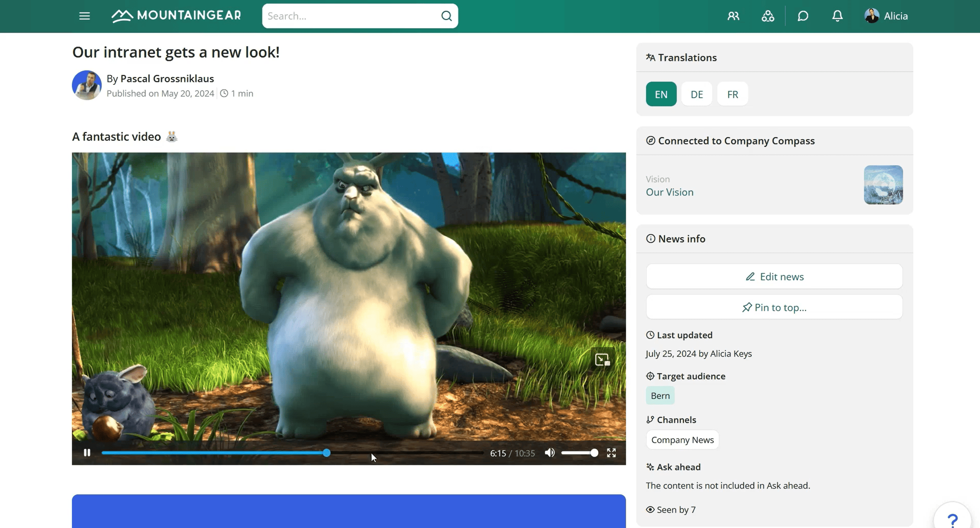The width and height of the screenshot is (980, 528).
Task: Seek on the video progress bar
Action: (292, 453)
